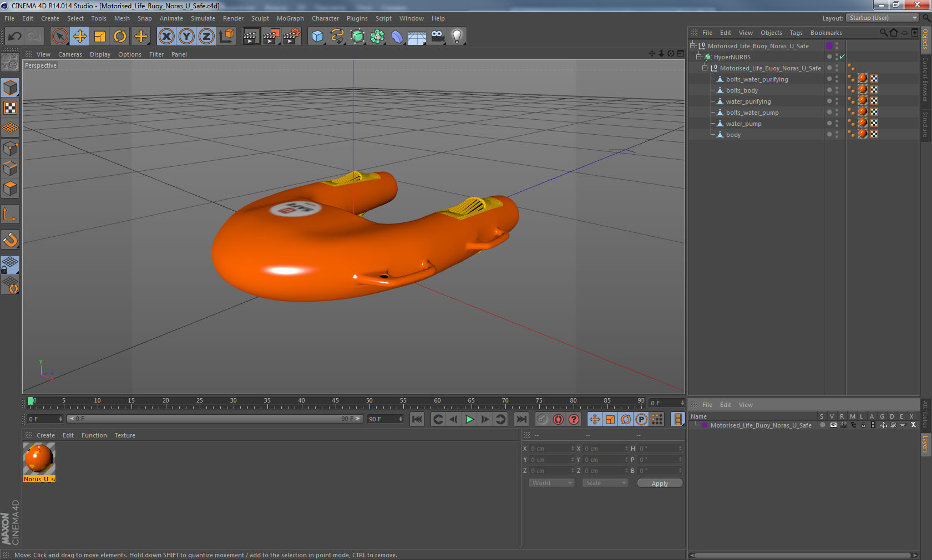This screenshot has width=932, height=560.
Task: Add a Light object
Action: pos(457,37)
